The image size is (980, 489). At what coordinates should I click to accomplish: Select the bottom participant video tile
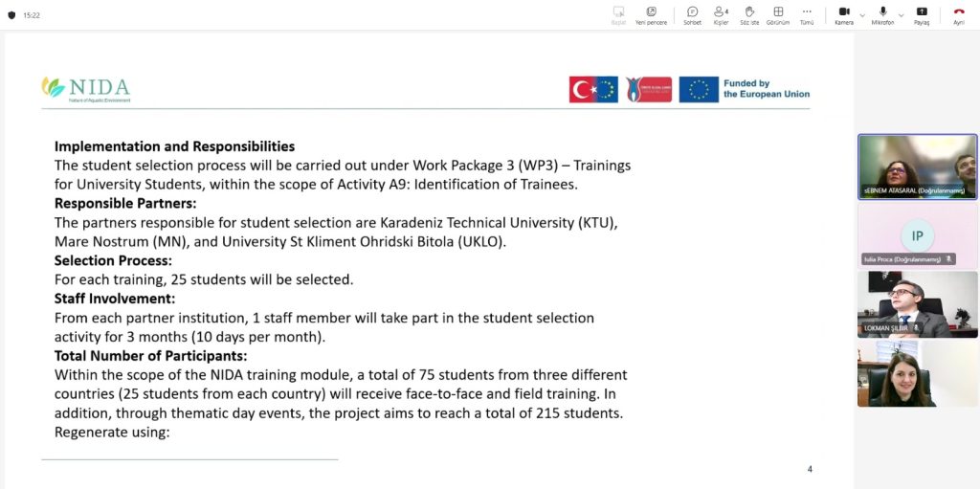[917, 373]
